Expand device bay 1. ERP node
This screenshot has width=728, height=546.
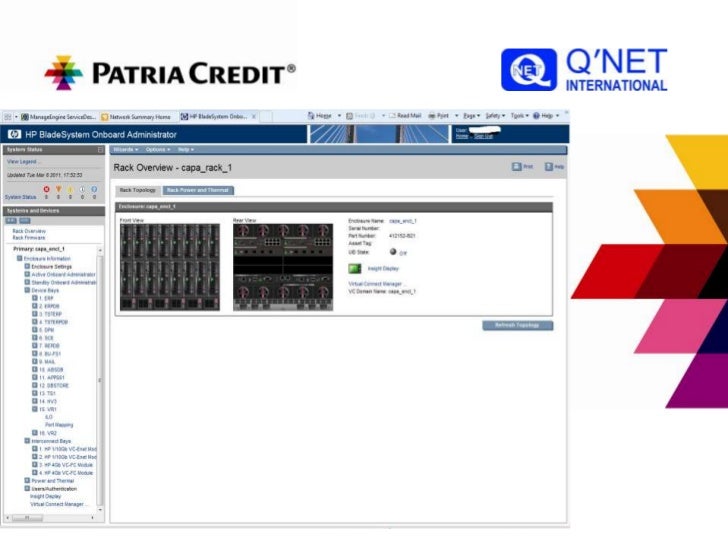pyautogui.click(x=34, y=298)
